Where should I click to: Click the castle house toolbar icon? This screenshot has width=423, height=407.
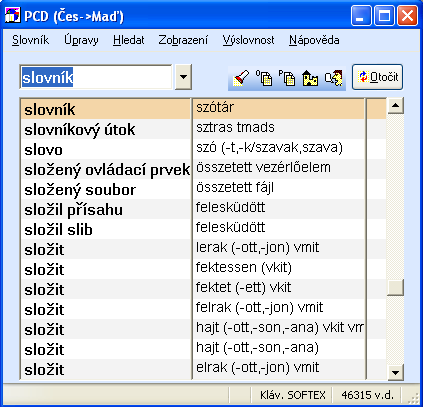pos(310,78)
